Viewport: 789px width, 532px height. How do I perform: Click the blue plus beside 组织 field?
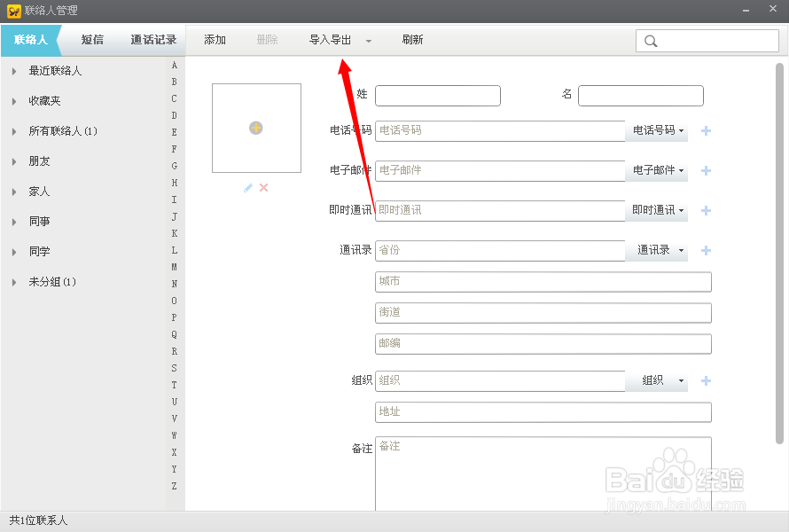point(706,380)
